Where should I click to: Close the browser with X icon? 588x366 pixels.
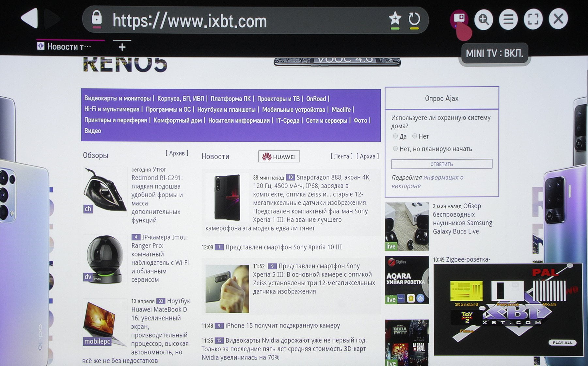(558, 19)
